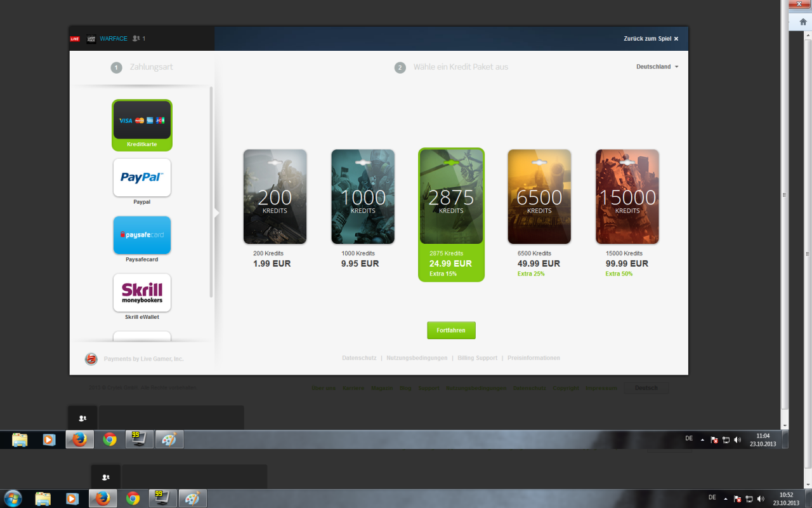Click the Fortfahren button
The width and height of the screenshot is (812, 508).
451,330
